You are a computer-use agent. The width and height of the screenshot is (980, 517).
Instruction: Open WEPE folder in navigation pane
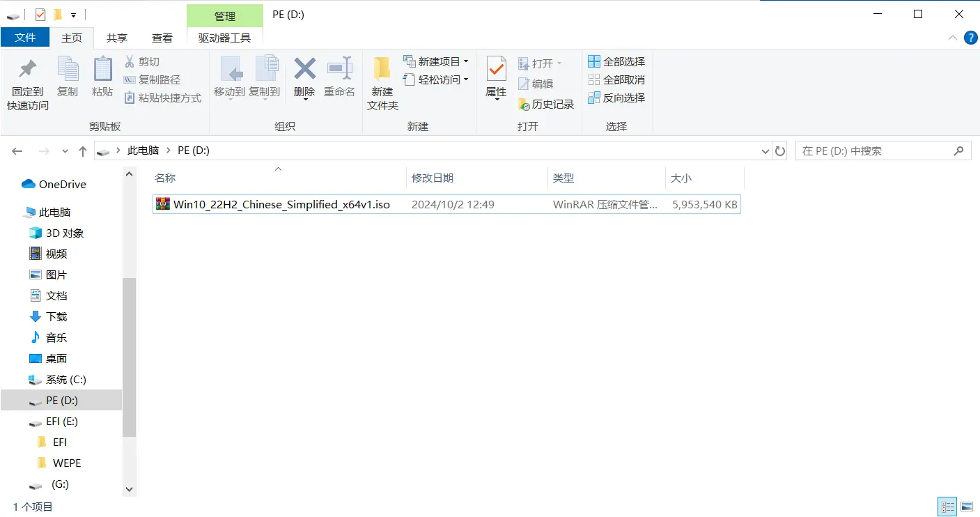[59, 463]
